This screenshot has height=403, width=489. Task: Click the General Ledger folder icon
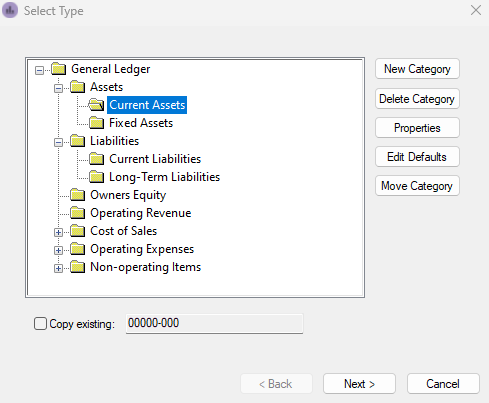tap(59, 69)
